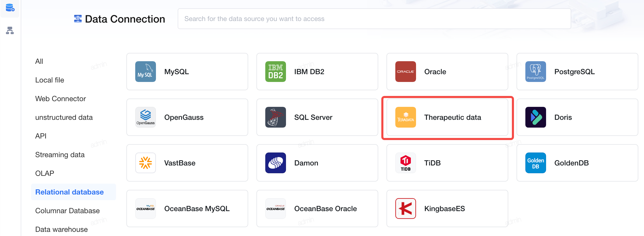
Task: Click the GoldenDB blue logo
Action: [x=536, y=163]
